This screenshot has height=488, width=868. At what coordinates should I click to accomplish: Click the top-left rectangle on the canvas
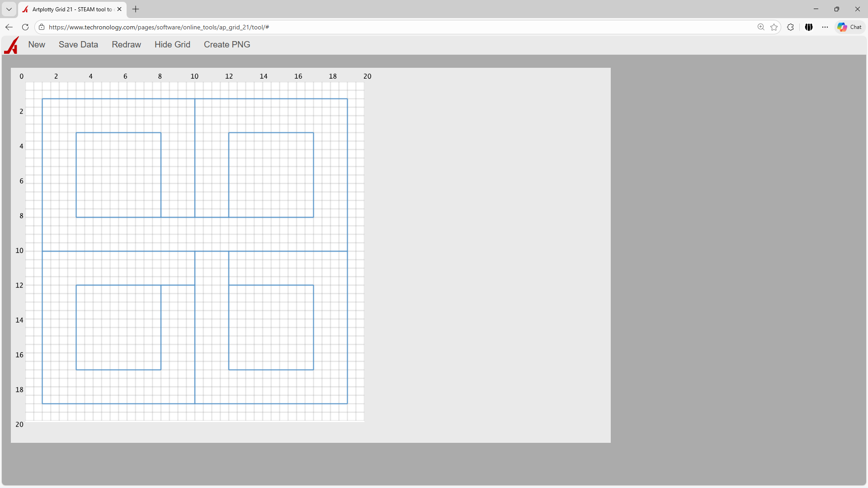(x=118, y=175)
